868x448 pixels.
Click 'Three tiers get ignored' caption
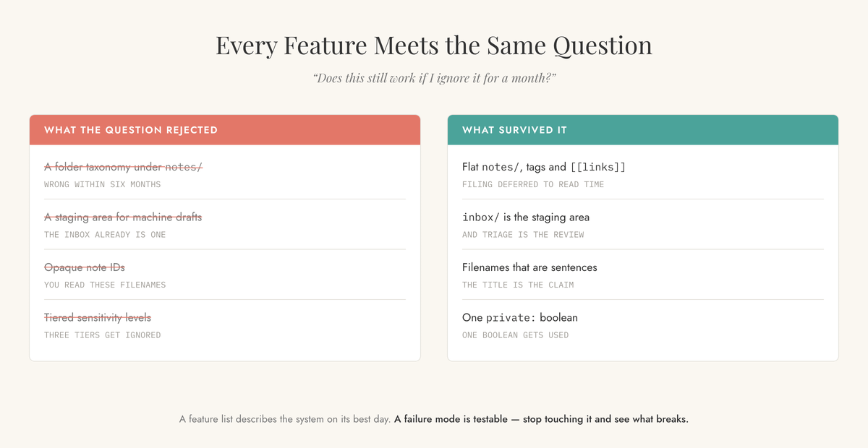coord(102,335)
